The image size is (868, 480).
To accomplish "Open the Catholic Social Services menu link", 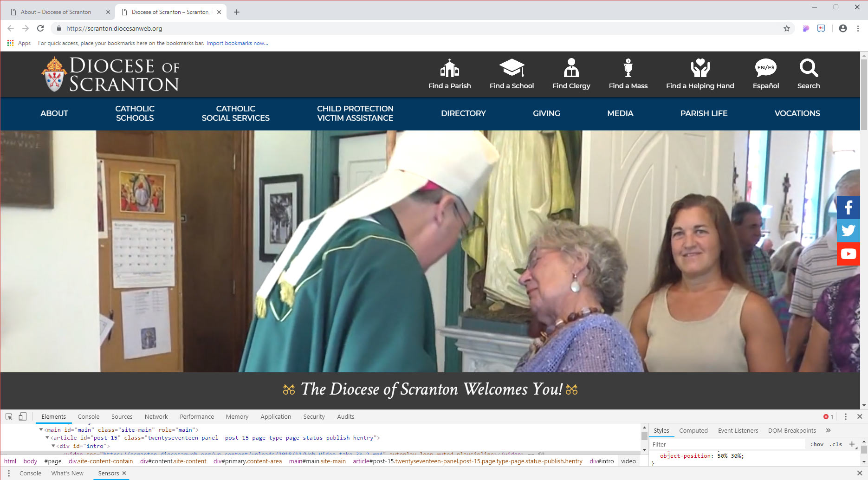I will (x=235, y=113).
